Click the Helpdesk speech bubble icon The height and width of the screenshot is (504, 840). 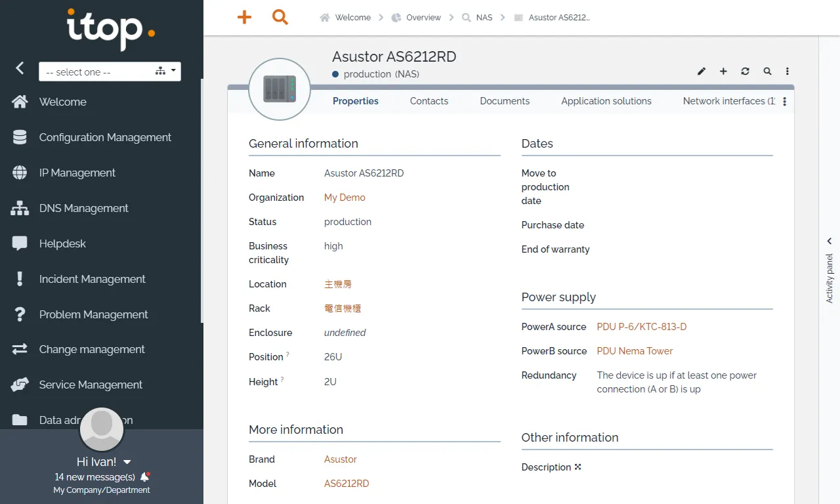tap(20, 243)
